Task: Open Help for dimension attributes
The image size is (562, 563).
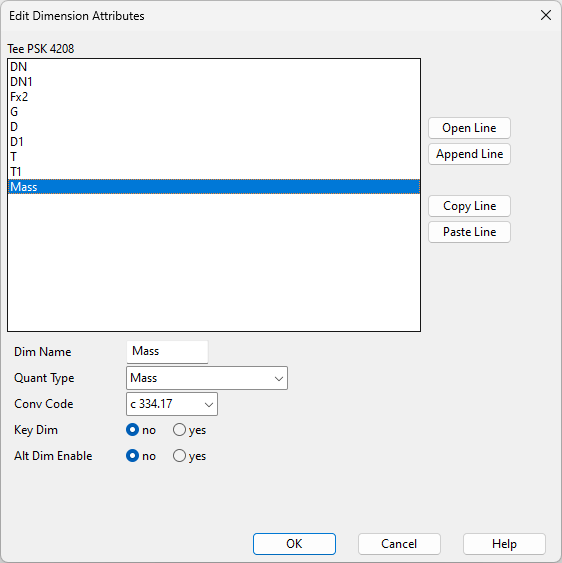Action: click(x=505, y=544)
